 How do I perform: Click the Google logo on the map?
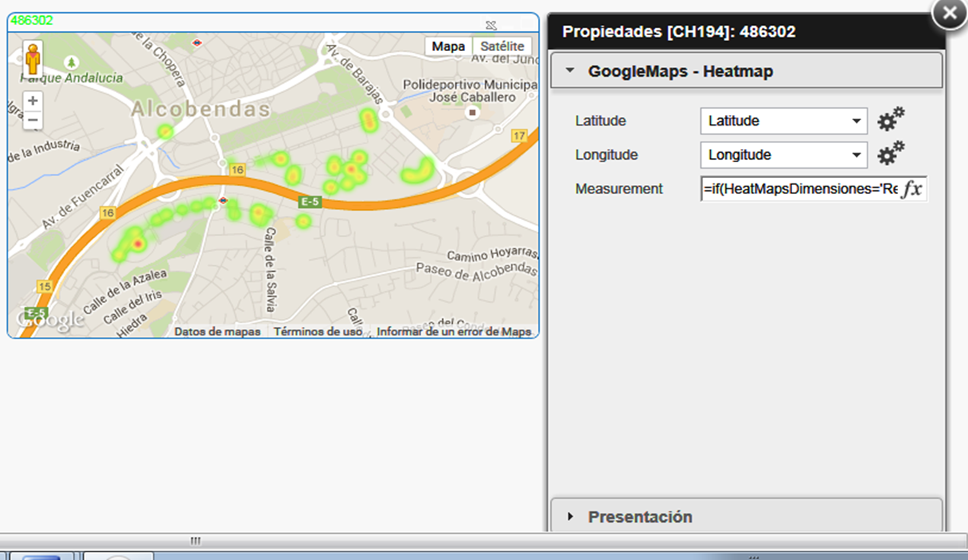coord(48,319)
